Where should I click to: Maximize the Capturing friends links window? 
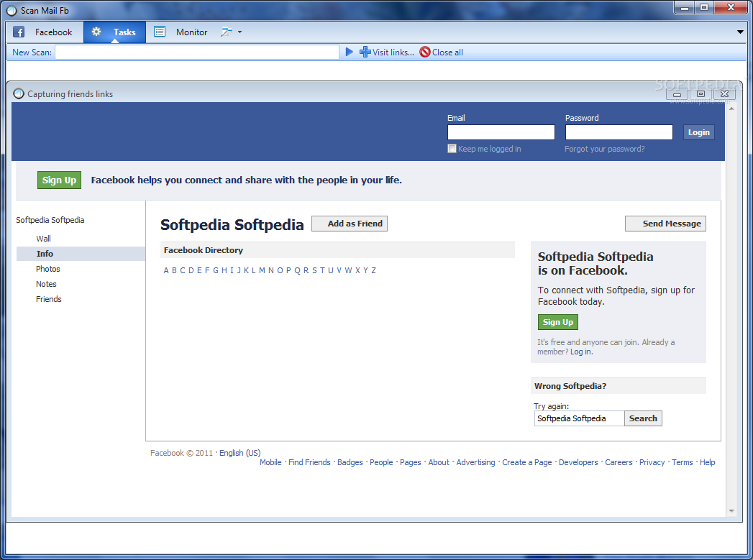tap(700, 94)
